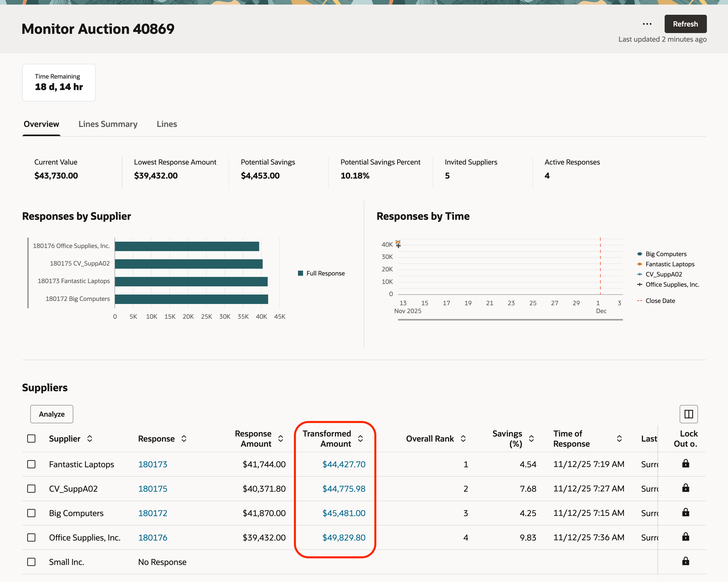This screenshot has width=728, height=582.
Task: Open the Lines tab
Action: 166,124
